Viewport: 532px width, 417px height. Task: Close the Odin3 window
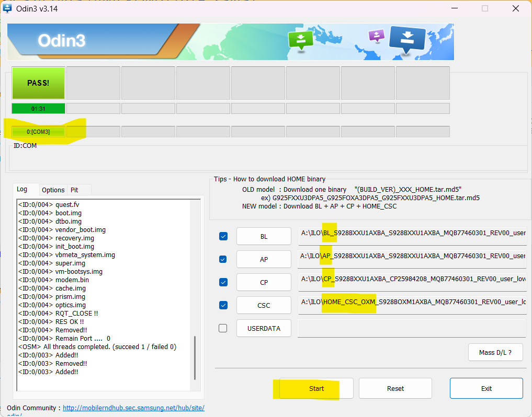(x=515, y=8)
